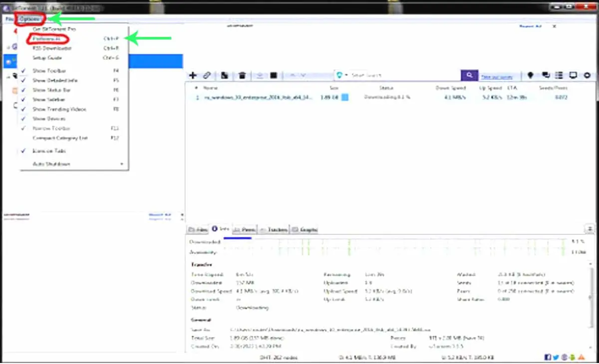Click the purple search magnifier button

point(469,75)
